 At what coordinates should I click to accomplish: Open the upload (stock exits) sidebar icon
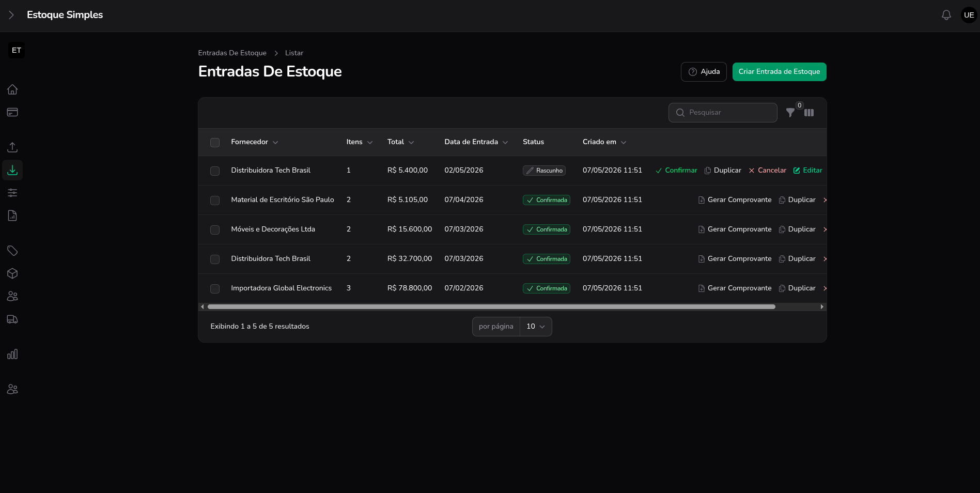(12, 147)
